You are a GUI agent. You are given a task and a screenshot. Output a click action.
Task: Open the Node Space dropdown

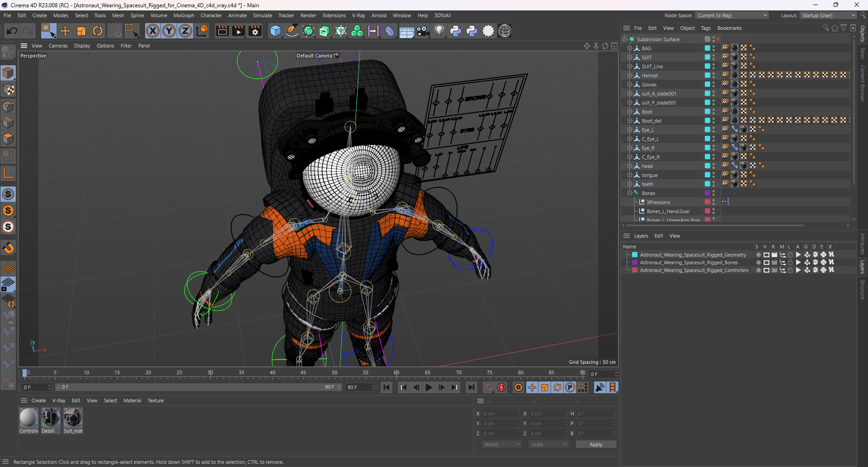click(x=731, y=15)
